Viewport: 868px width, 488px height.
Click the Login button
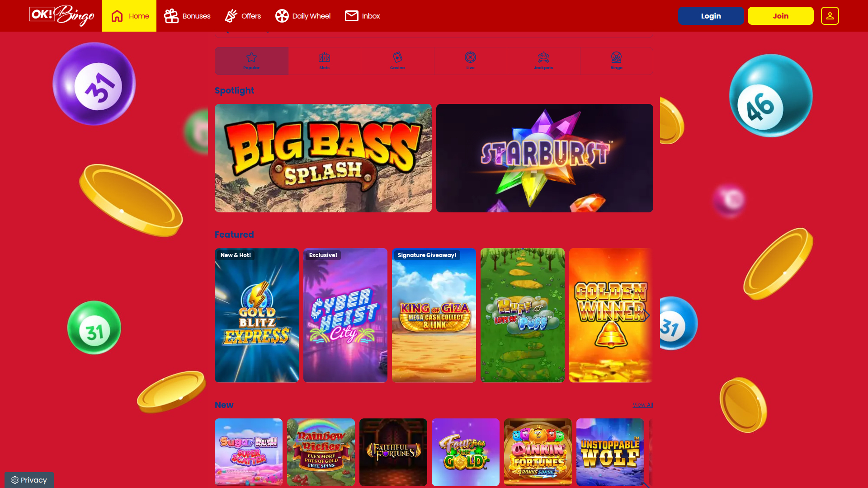point(711,15)
